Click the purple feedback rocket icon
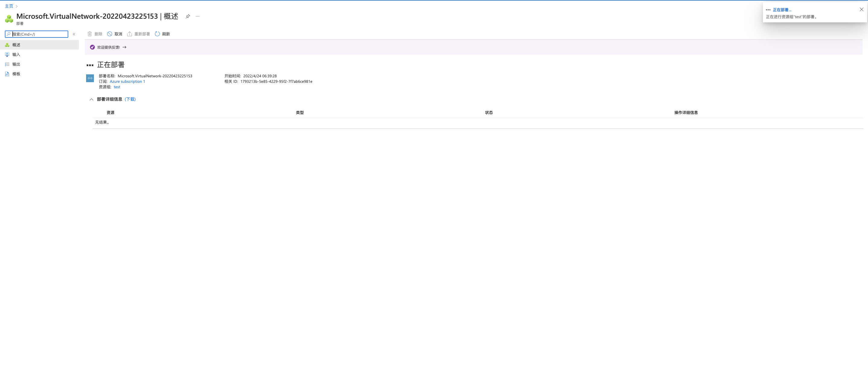The height and width of the screenshot is (376, 868). pos(92,47)
